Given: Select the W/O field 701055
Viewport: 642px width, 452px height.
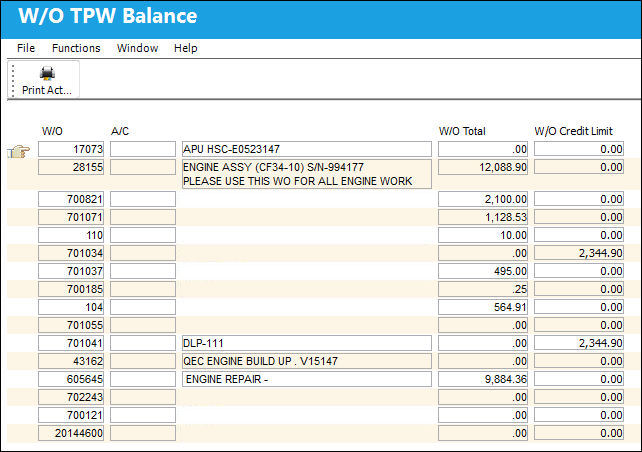Looking at the screenshot, I should pyautogui.click(x=71, y=325).
